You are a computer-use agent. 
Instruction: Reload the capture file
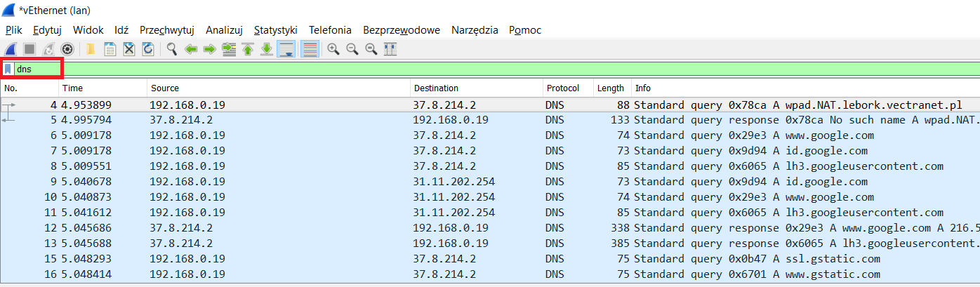coord(148,49)
